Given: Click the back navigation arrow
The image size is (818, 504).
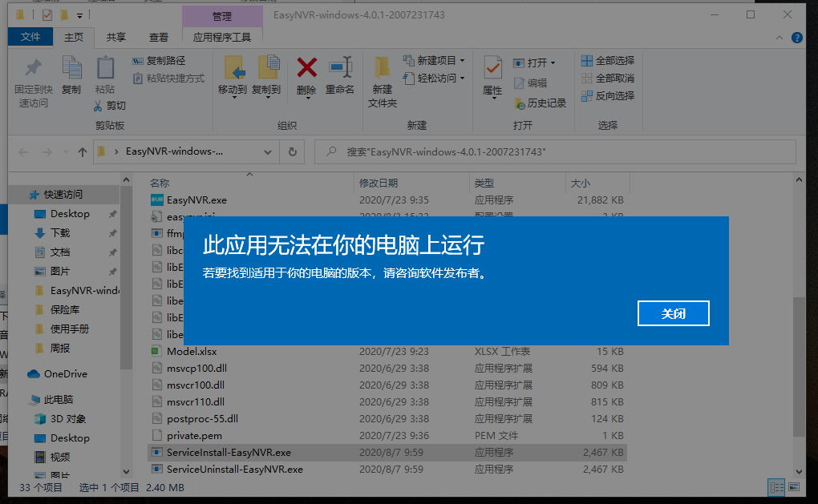Looking at the screenshot, I should (x=23, y=152).
